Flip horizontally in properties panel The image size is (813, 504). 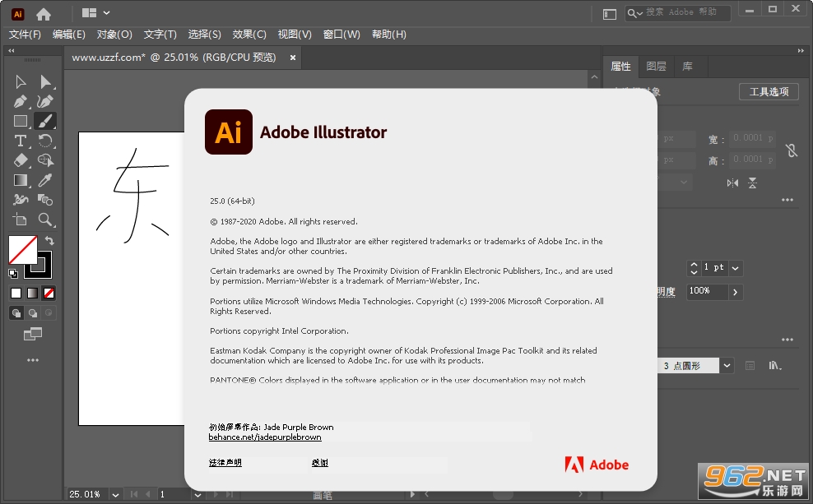click(x=732, y=183)
